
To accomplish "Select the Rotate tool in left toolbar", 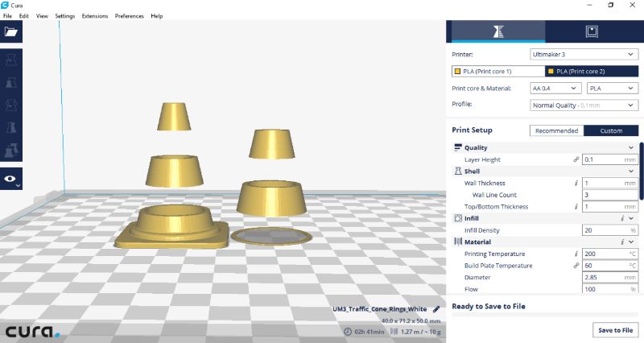I will pos(11,105).
